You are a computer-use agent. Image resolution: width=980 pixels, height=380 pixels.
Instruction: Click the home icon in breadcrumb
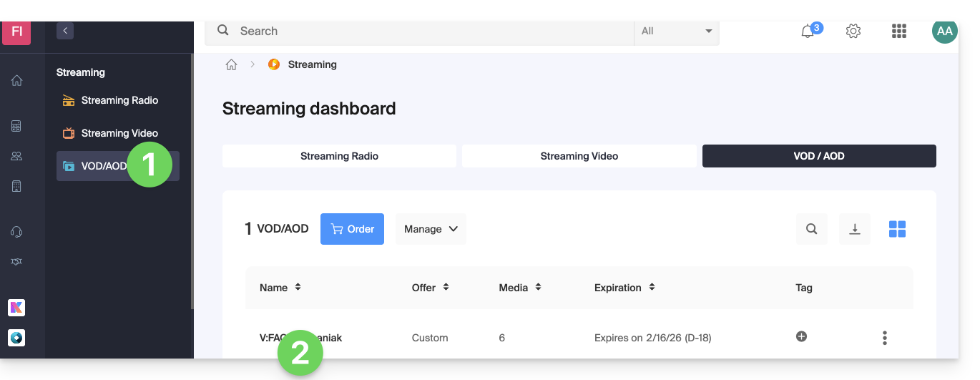pos(231,64)
